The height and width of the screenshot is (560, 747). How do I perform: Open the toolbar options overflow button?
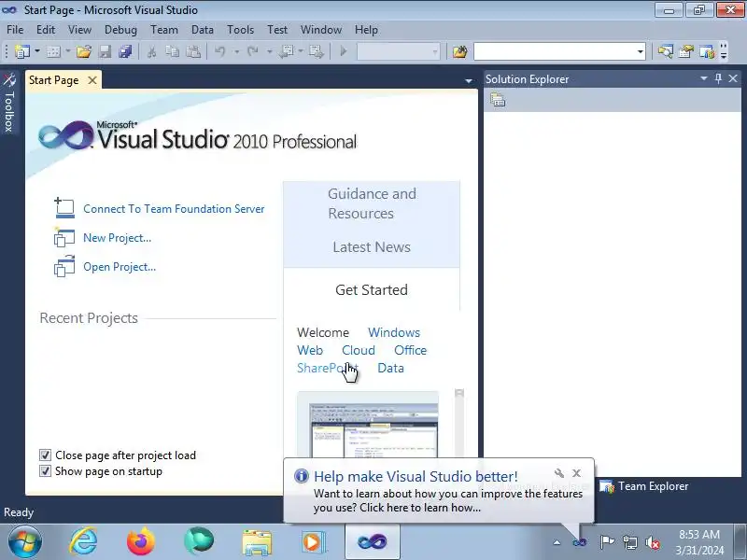pyautogui.click(x=724, y=51)
